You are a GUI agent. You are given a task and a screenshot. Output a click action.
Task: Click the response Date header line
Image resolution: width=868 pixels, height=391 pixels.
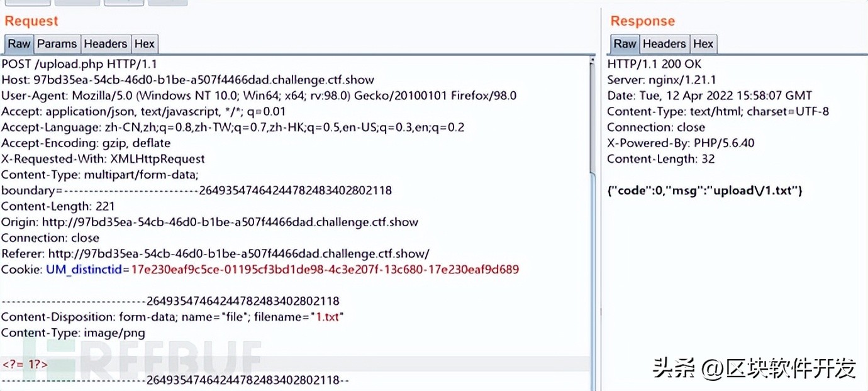709,96
